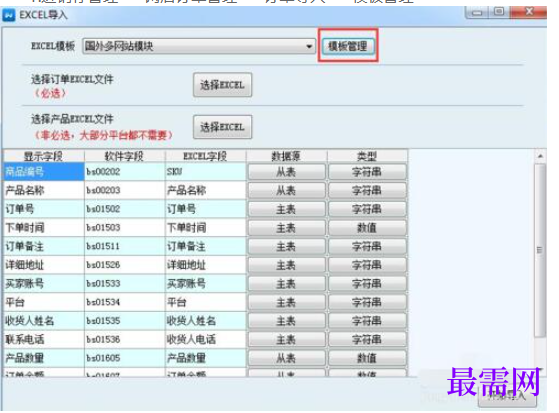
Task: Click the bs01533 software field cell
Action: tap(125, 284)
